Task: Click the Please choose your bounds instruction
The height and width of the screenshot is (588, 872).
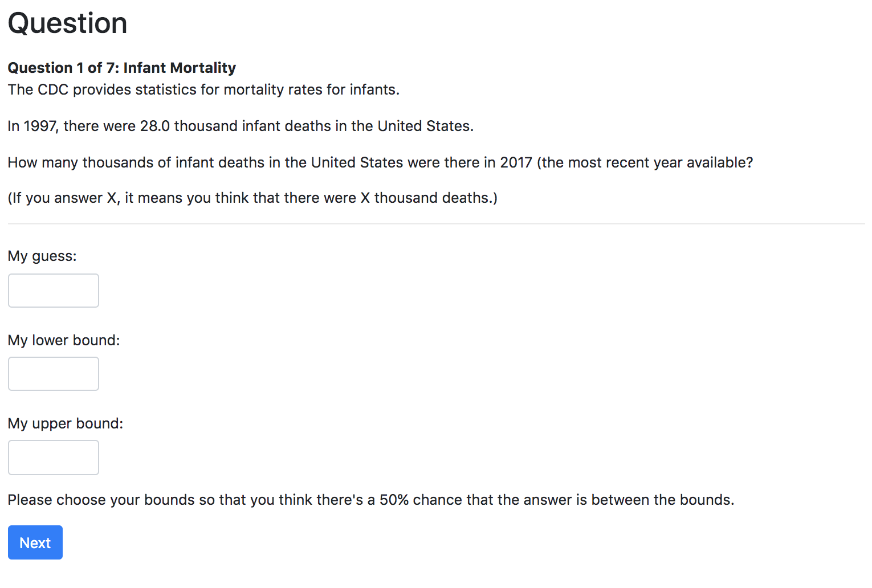Action: click(x=371, y=500)
